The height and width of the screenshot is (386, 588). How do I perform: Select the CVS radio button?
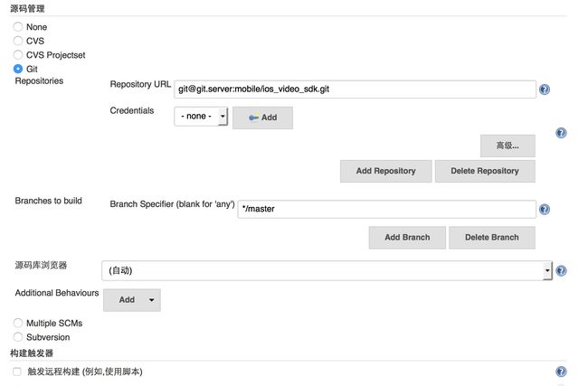(17, 41)
